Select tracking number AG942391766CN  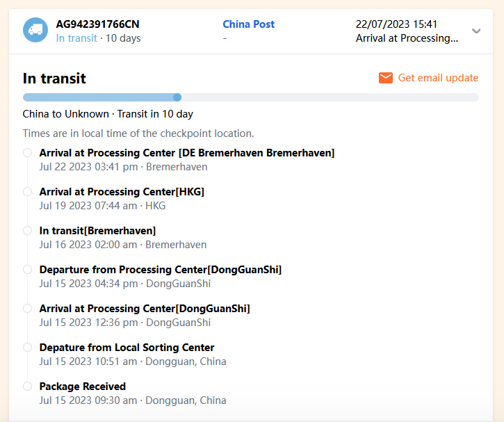pyautogui.click(x=97, y=24)
